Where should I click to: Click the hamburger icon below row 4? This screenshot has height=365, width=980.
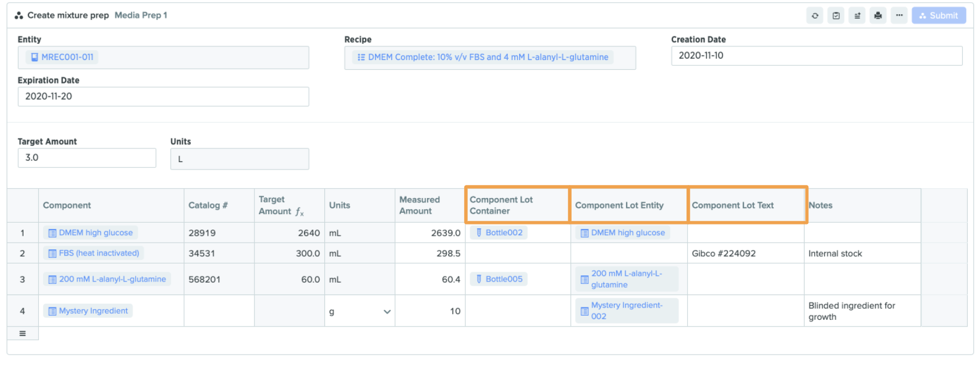(x=23, y=333)
